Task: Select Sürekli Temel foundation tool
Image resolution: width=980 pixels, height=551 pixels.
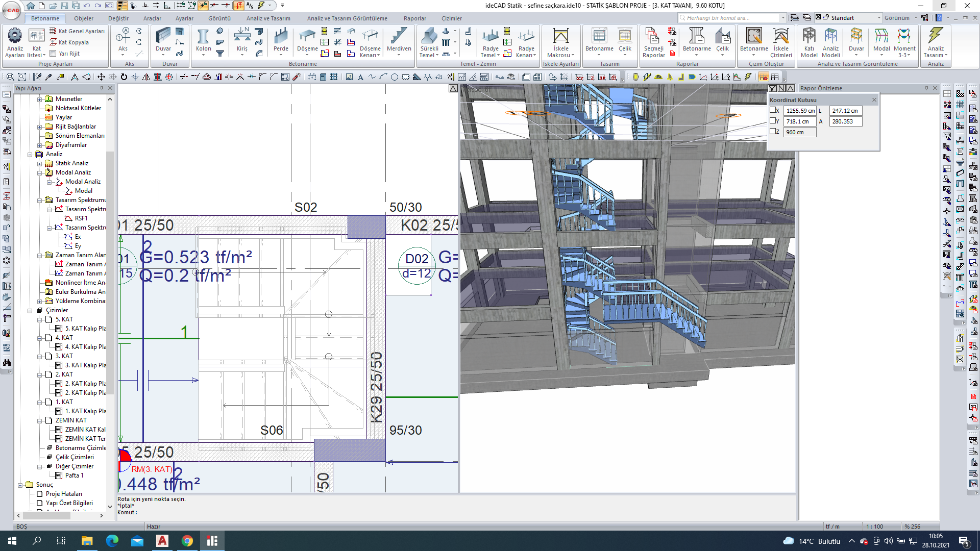Action: click(x=429, y=42)
